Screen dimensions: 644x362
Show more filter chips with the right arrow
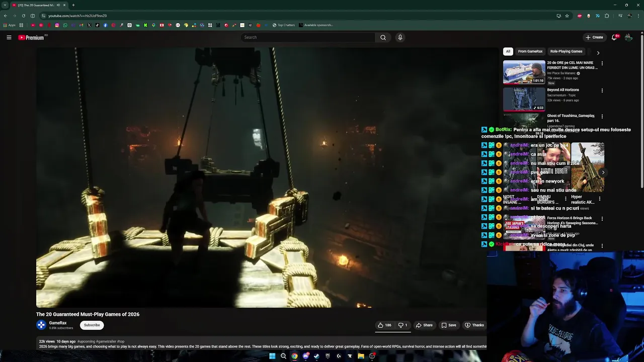pyautogui.click(x=598, y=53)
